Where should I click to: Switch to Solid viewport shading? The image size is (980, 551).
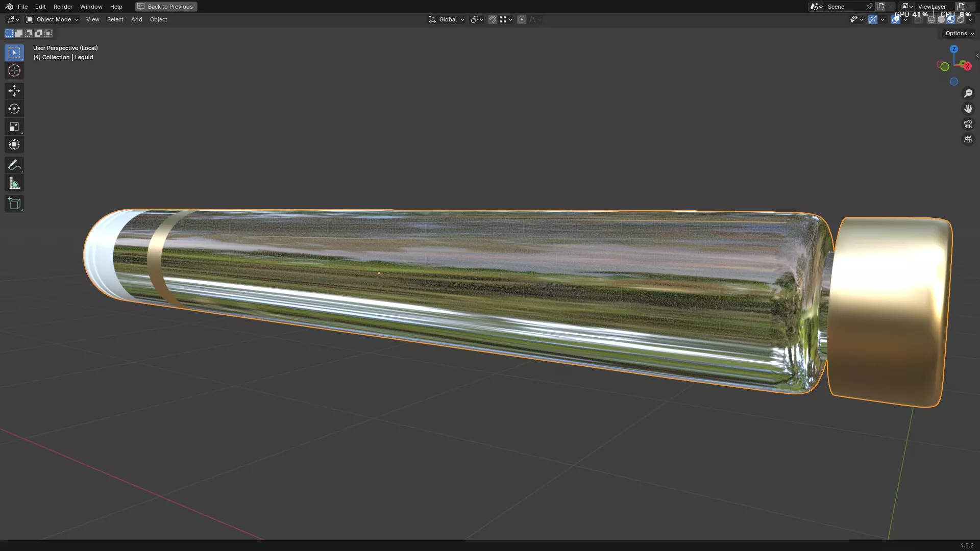pos(941,19)
